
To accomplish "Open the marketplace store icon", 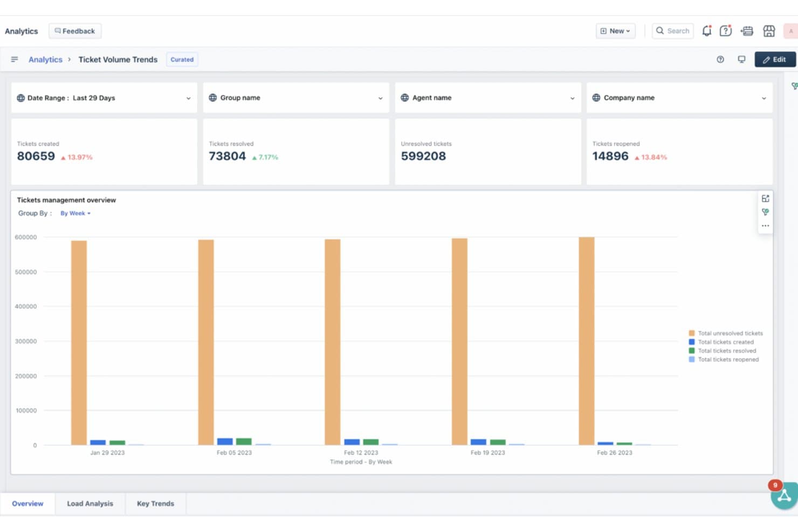I will (769, 31).
